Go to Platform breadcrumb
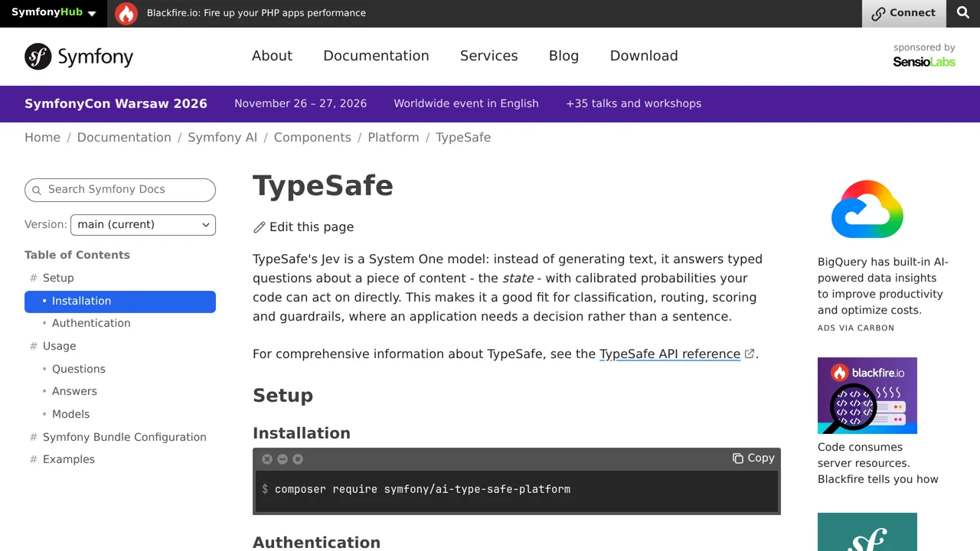The width and height of the screenshot is (980, 551). pos(394,138)
